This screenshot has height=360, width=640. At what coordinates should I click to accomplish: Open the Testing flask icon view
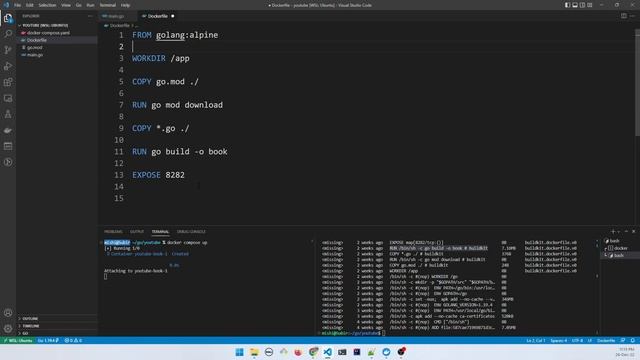[x=8, y=114]
